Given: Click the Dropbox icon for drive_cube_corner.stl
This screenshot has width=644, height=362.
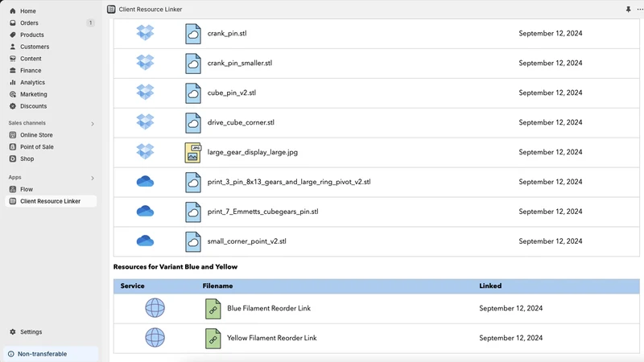Looking at the screenshot, I should coord(145,122).
